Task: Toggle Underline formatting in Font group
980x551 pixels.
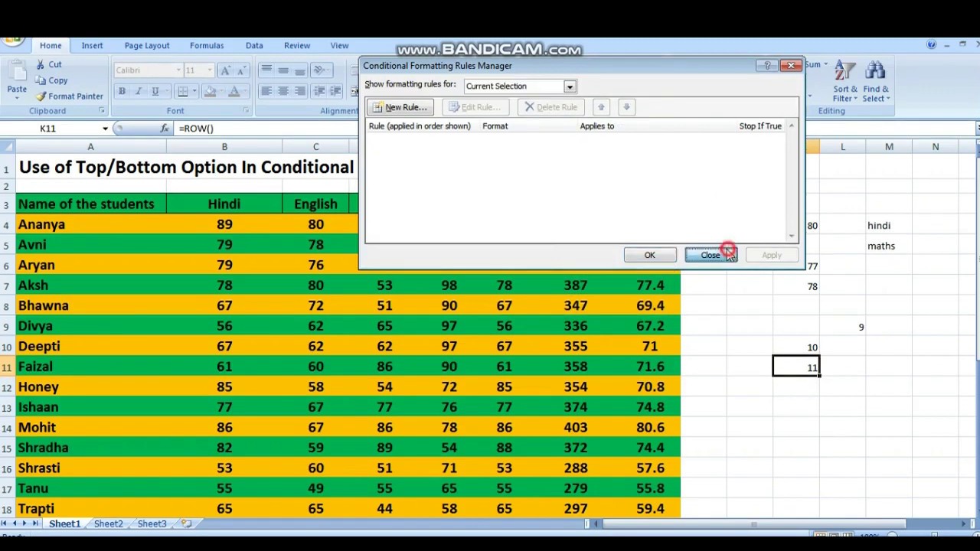Action: 155,92
